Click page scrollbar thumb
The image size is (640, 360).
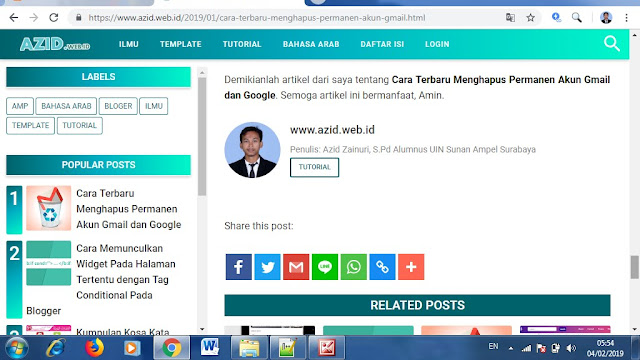point(634,267)
